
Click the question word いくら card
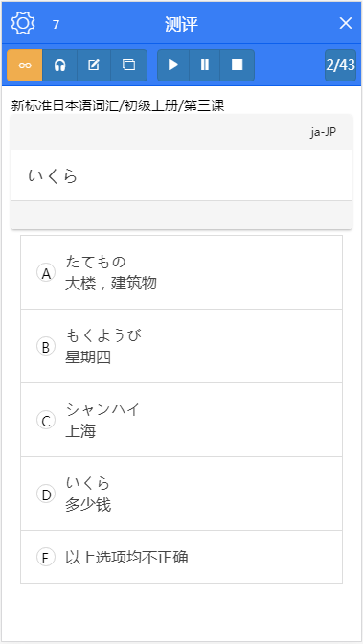[x=182, y=175]
